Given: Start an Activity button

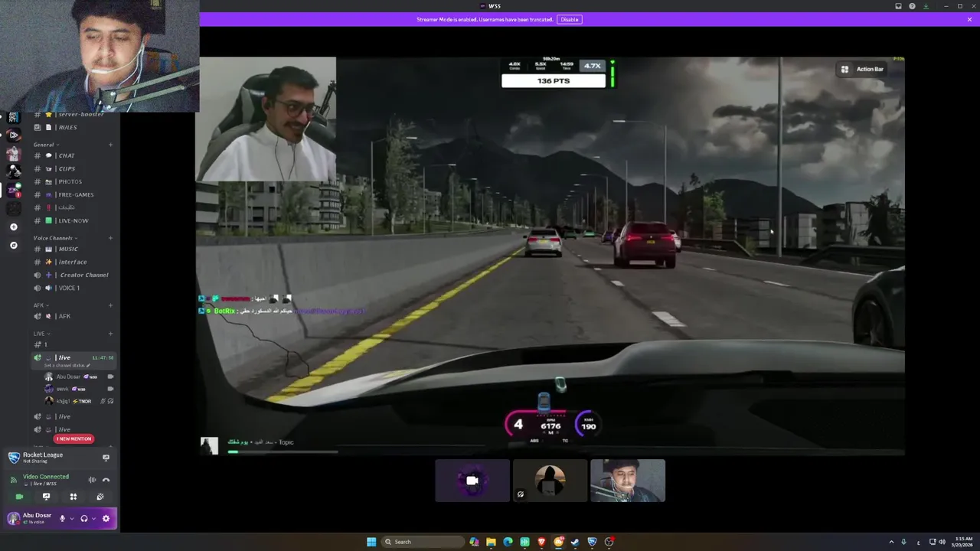Looking at the screenshot, I should click(73, 497).
